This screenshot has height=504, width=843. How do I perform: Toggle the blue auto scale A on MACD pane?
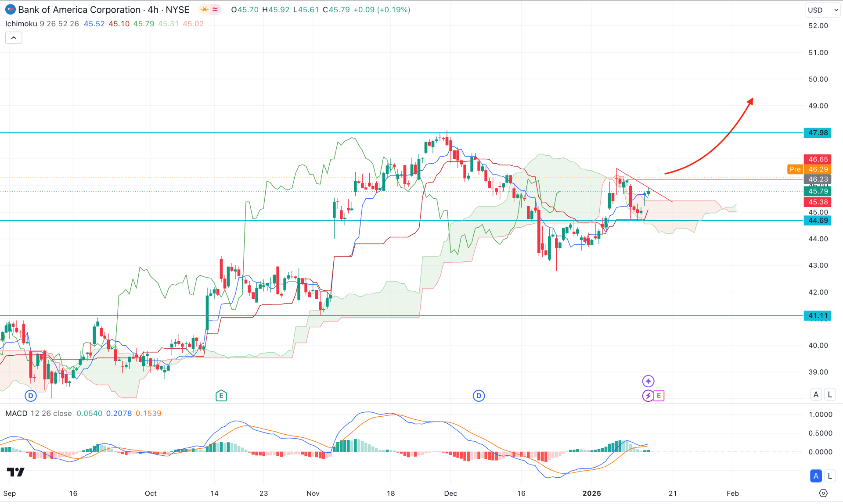(x=816, y=476)
